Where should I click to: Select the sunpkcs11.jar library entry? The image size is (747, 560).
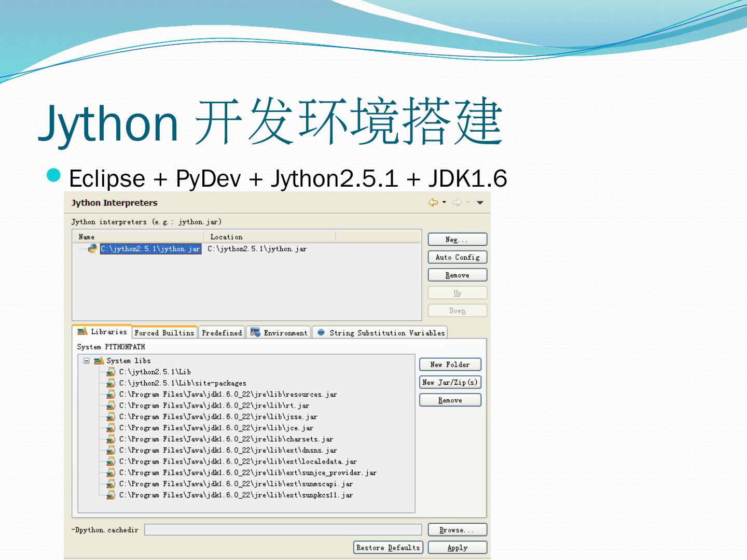coord(236,495)
